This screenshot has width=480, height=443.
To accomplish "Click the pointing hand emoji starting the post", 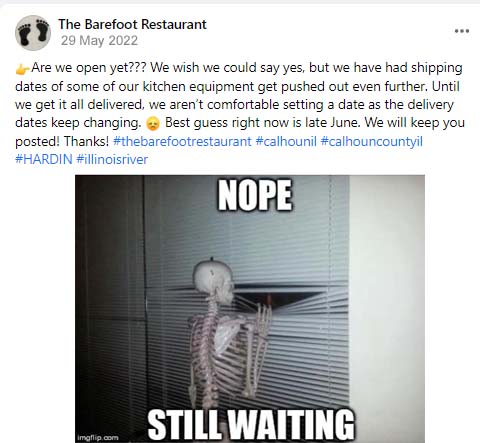I will (x=22, y=69).
